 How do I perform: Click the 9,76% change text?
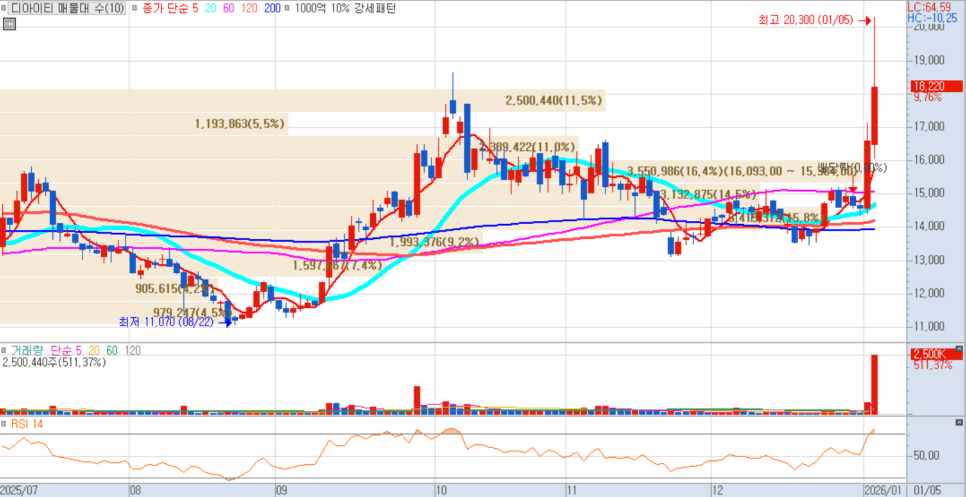pyautogui.click(x=927, y=97)
